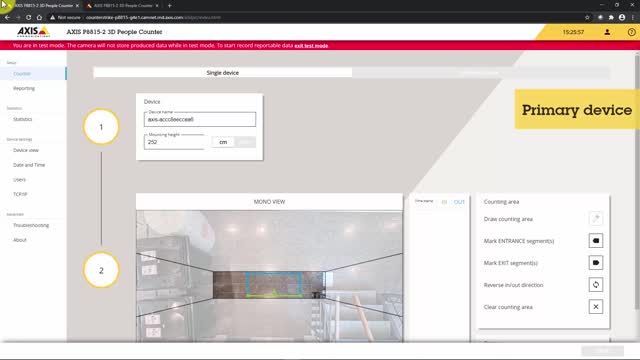
Task: Click the browser address bar URL
Action: 153,17
